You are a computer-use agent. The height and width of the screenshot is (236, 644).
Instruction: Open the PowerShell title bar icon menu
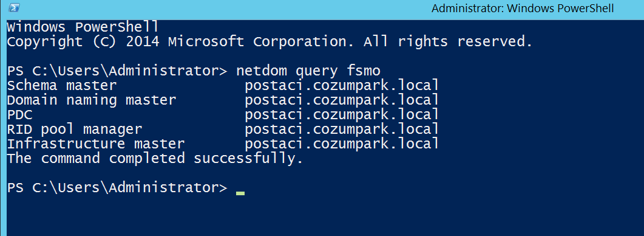14,7
